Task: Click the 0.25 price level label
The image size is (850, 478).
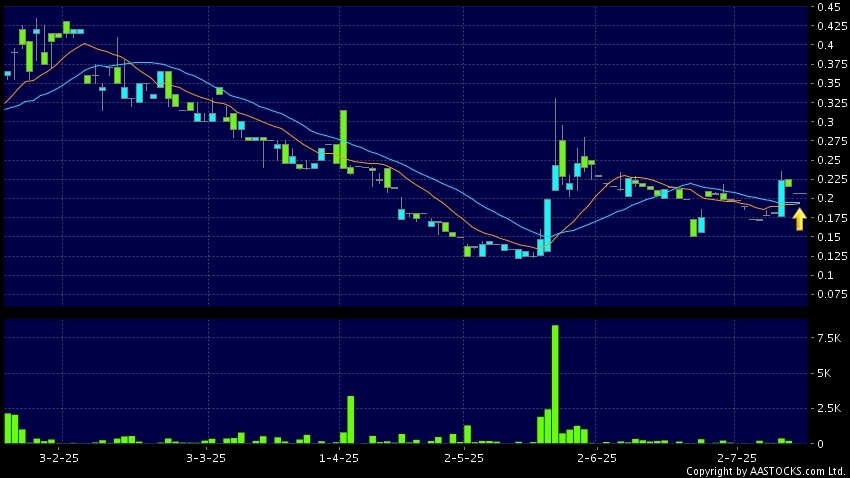Action: coord(828,160)
